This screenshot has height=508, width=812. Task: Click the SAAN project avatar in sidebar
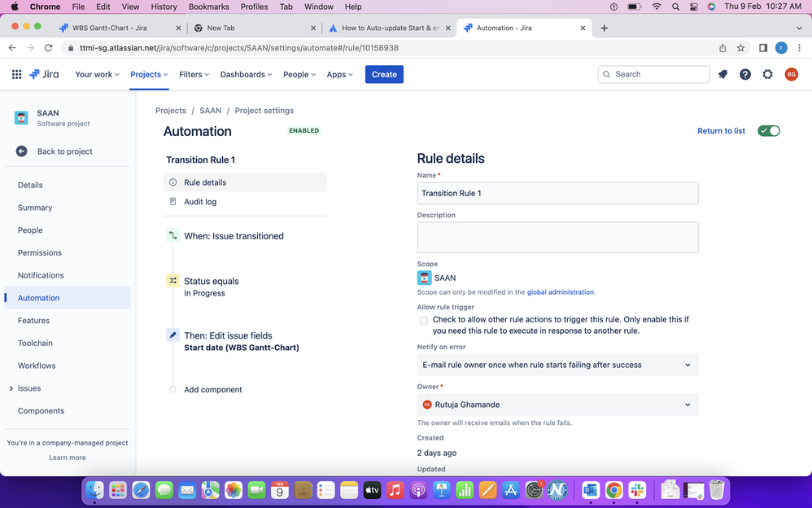pyautogui.click(x=21, y=118)
